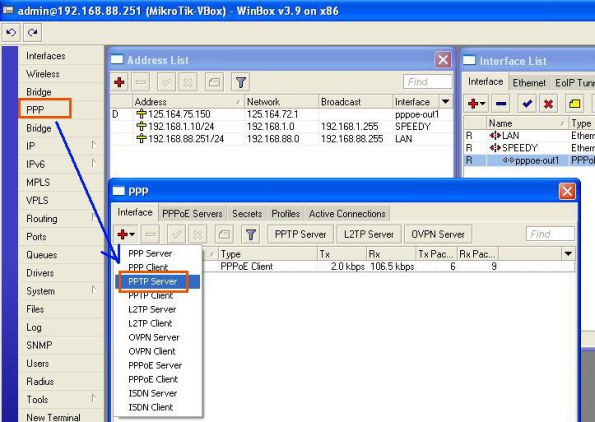
Task: Expand the IPv6 submenu arrow
Action: pyautogui.click(x=94, y=163)
